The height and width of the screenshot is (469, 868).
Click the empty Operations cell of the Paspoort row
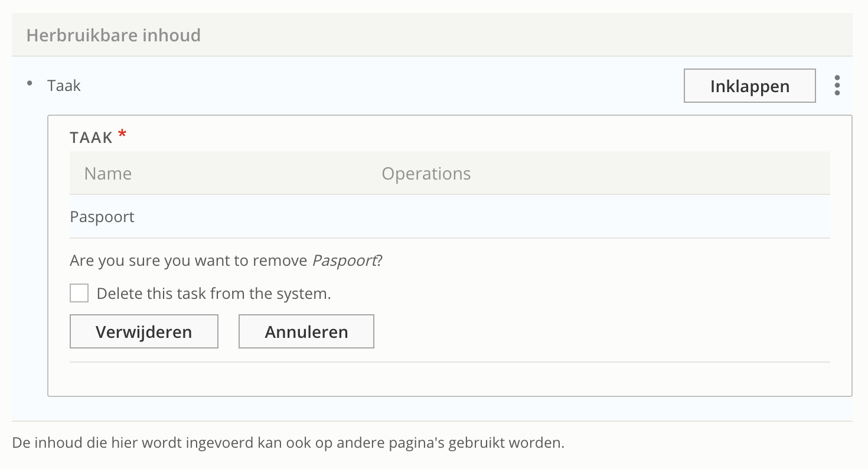click(x=531, y=217)
